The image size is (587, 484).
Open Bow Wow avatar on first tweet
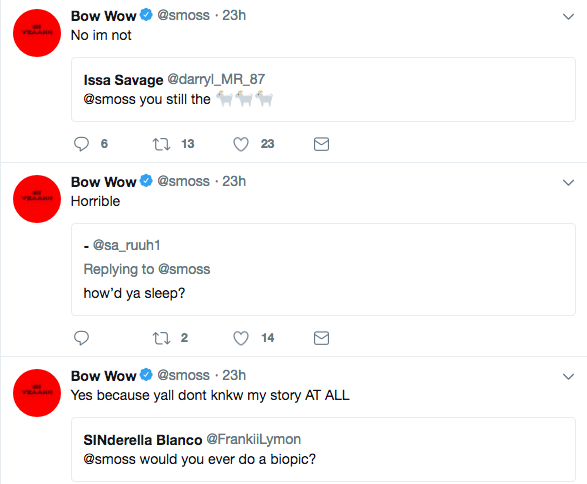click(37, 33)
